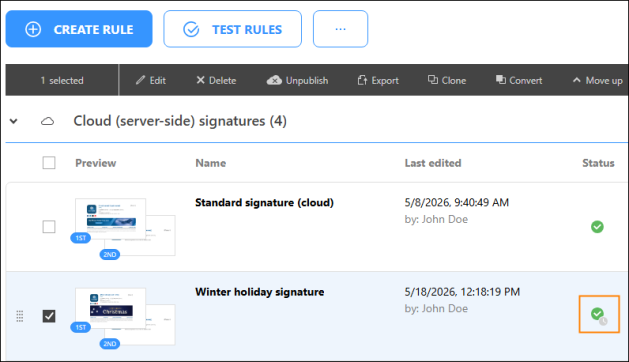Viewport: 629px width, 362px height.
Task: Move up the selected rule
Action: point(597,80)
